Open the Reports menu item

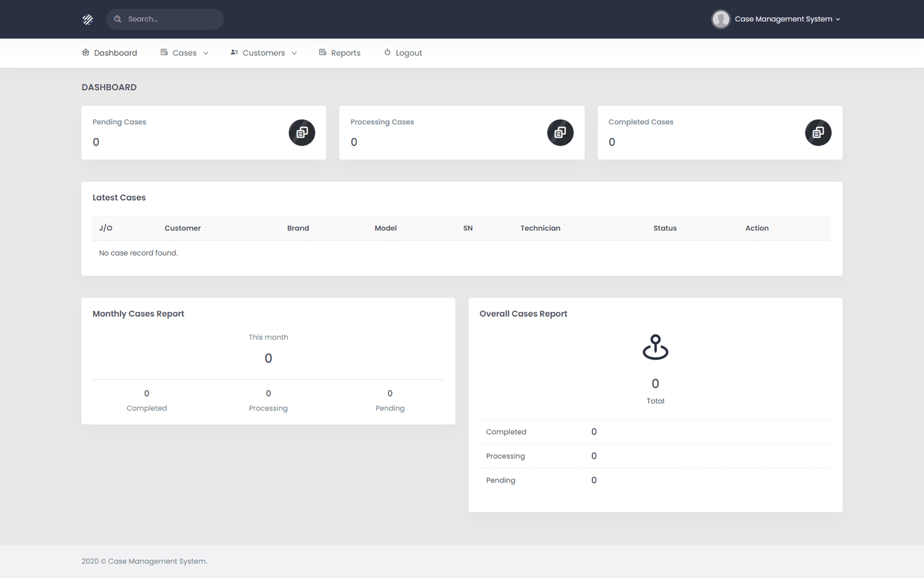(345, 53)
